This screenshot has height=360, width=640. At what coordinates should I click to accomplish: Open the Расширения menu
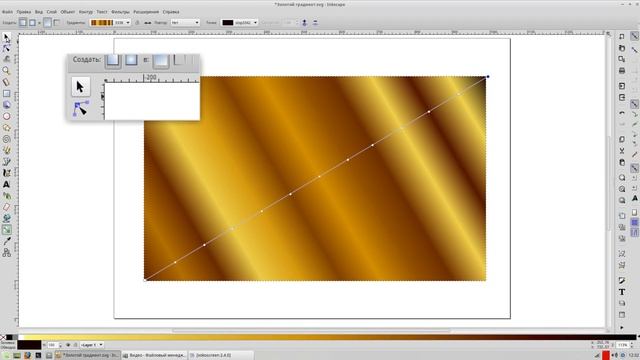(146, 12)
